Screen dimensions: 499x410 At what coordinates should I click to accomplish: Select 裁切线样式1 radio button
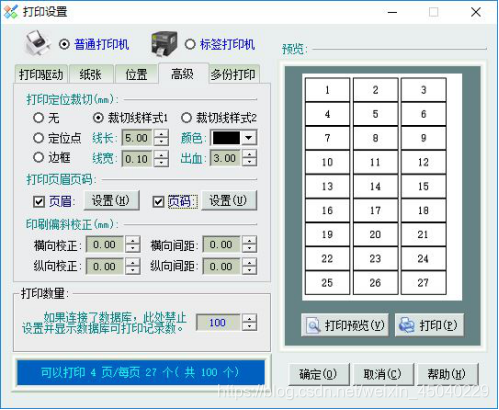(98, 118)
